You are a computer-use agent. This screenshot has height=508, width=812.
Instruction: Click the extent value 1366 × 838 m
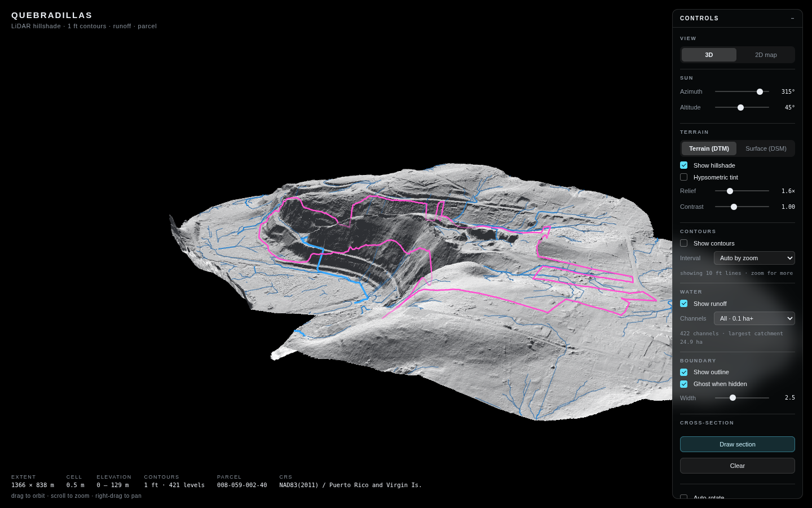coord(33,485)
